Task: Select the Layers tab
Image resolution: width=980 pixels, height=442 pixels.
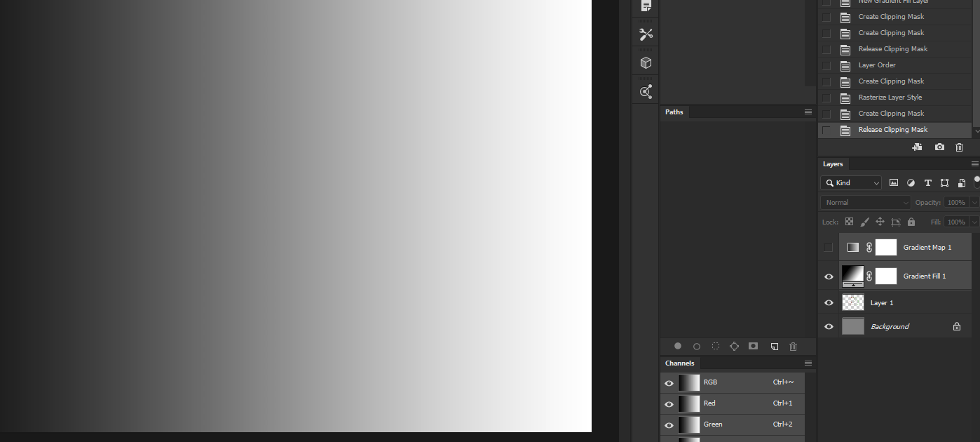Action: click(833, 163)
